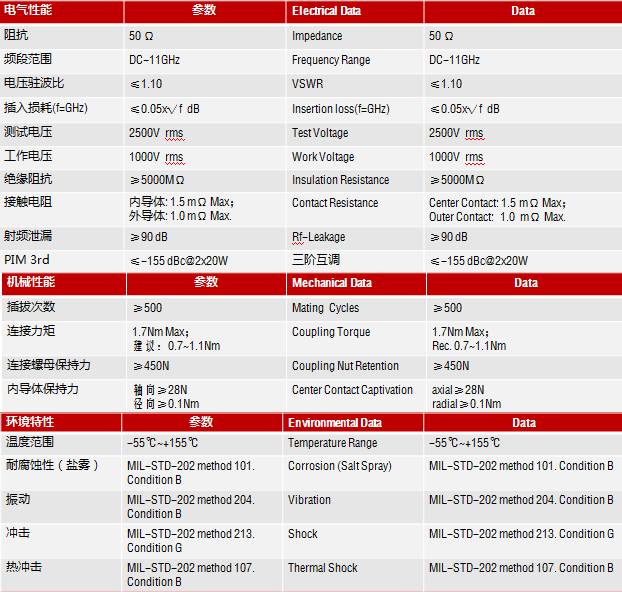The height and width of the screenshot is (592, 622).
Task: Select the 电气性能 header cell
Action: (29, 11)
